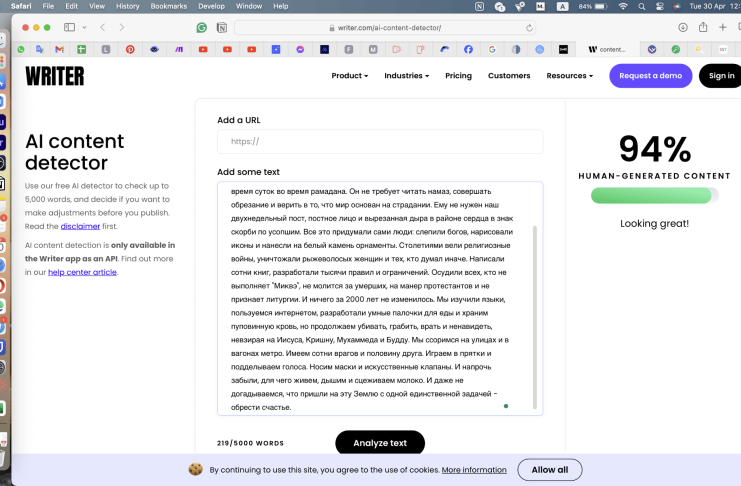Expand the Resources dropdown
The image size is (741, 486).
tap(569, 76)
